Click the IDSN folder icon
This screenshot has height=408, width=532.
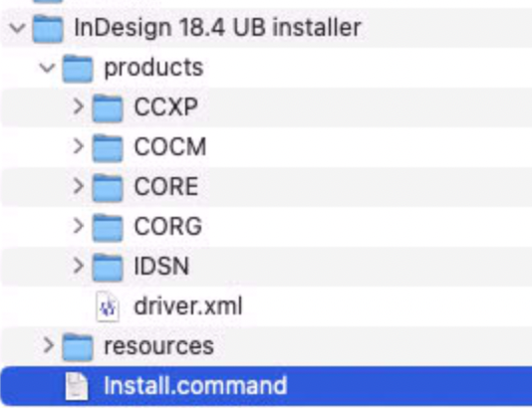[108, 267]
